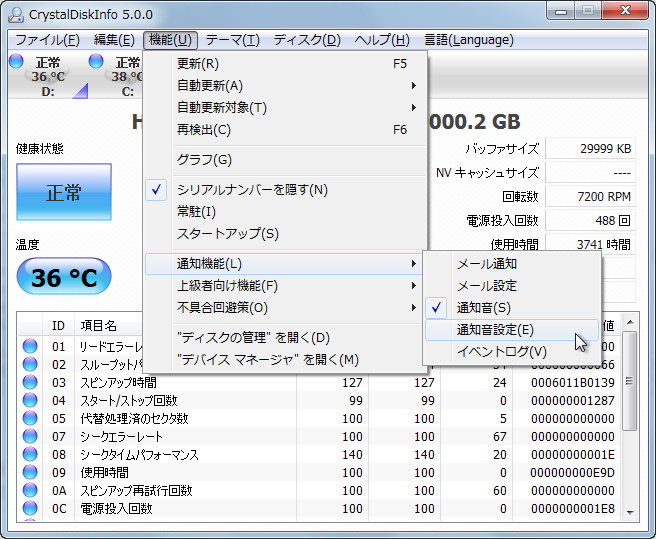Click raw value 0000000001E8
This screenshot has height=539, width=656.
pos(573,508)
